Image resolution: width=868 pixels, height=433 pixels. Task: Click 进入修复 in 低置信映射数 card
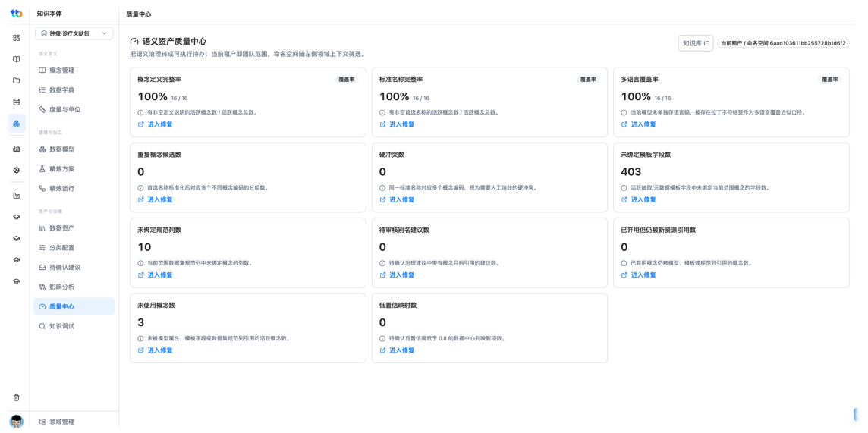click(397, 350)
